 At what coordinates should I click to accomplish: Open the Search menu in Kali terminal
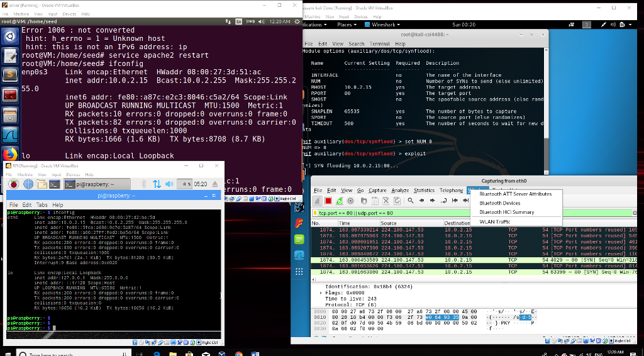click(356, 43)
